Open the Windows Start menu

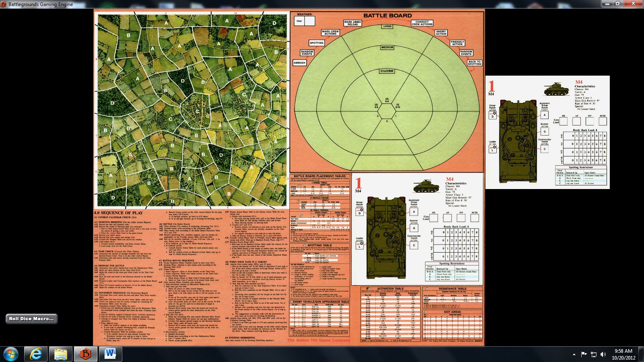pos(10,354)
